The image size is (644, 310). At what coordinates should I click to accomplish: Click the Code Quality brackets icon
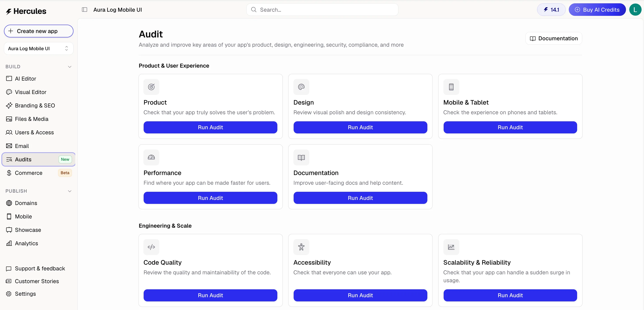point(151,247)
